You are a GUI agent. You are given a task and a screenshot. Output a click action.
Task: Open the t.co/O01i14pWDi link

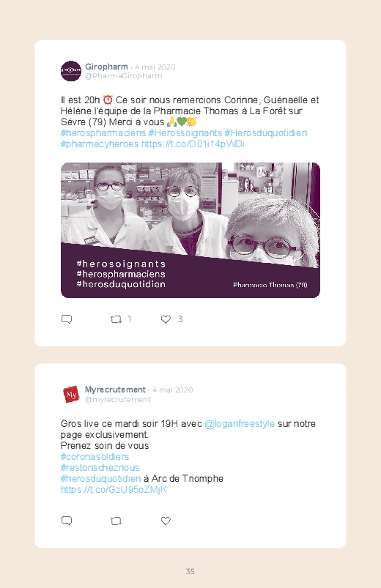click(x=193, y=144)
